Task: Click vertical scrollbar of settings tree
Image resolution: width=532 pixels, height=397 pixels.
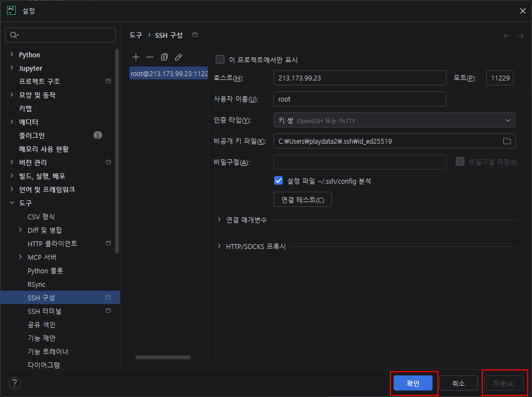Action: point(117,151)
